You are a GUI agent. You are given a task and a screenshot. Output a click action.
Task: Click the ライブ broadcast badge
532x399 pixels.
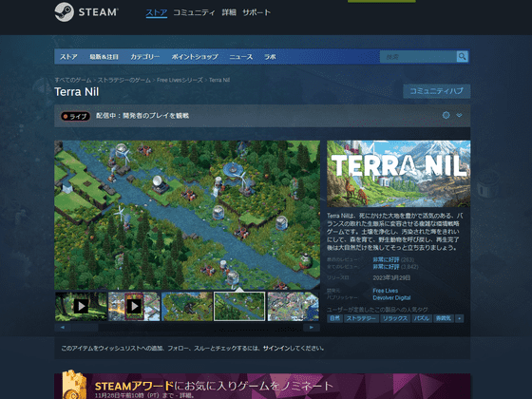click(x=75, y=116)
